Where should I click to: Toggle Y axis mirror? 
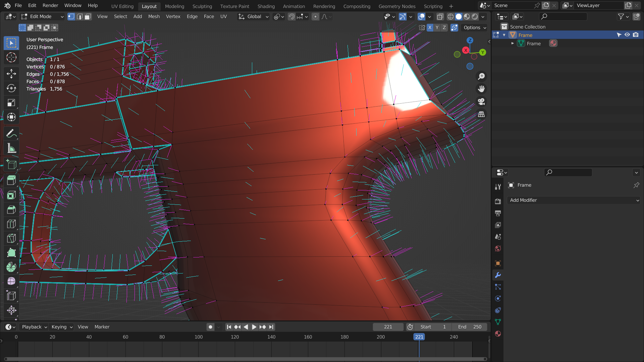[x=437, y=27]
